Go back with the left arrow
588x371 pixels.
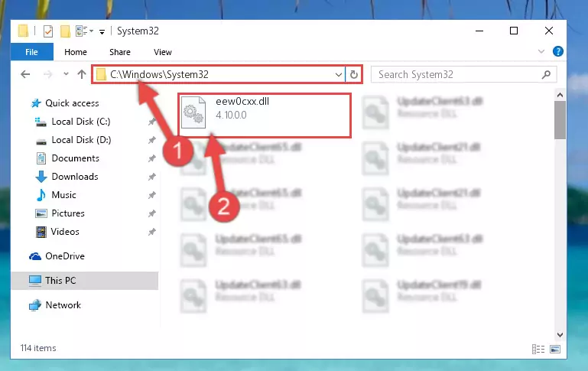25,74
